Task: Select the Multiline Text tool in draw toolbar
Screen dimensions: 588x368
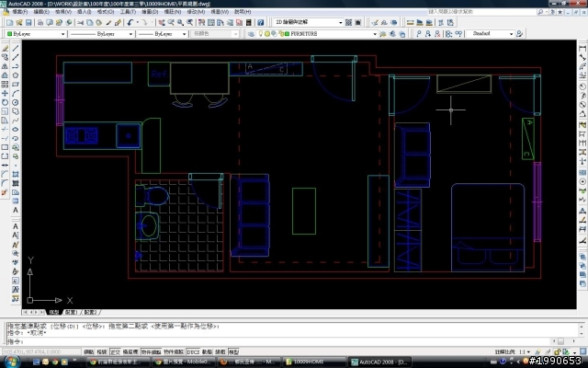Action: [x=16, y=210]
